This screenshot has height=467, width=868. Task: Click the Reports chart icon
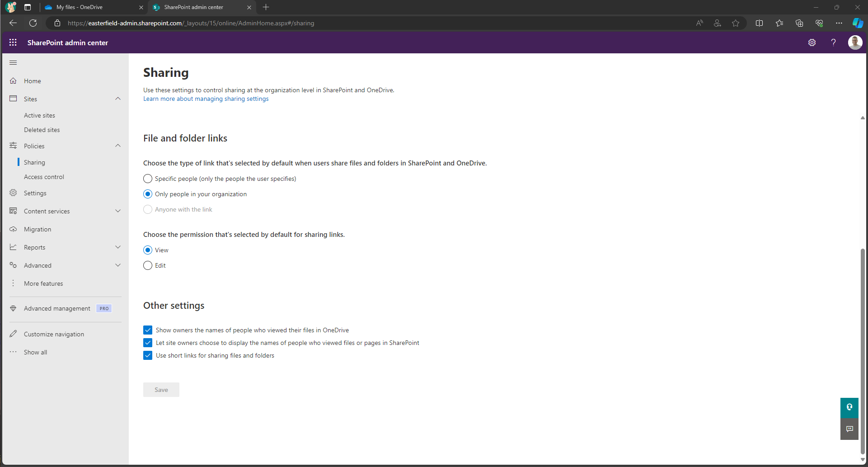pyautogui.click(x=13, y=247)
